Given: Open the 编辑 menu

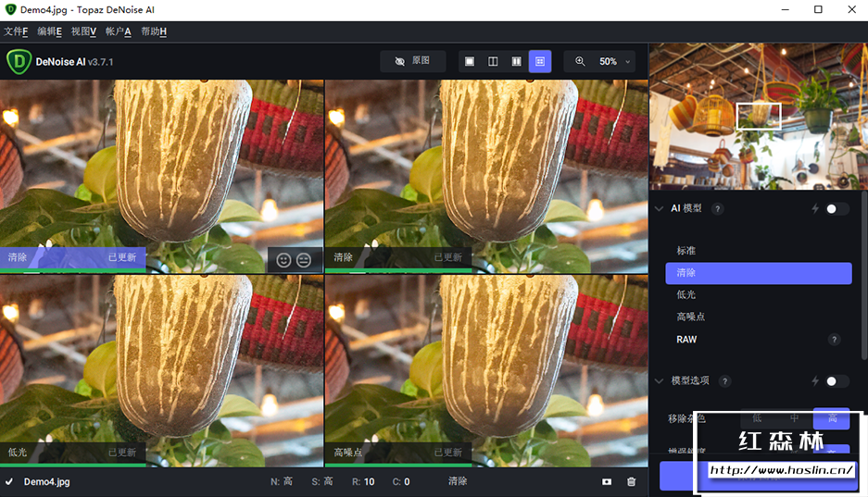Looking at the screenshot, I should tap(49, 31).
